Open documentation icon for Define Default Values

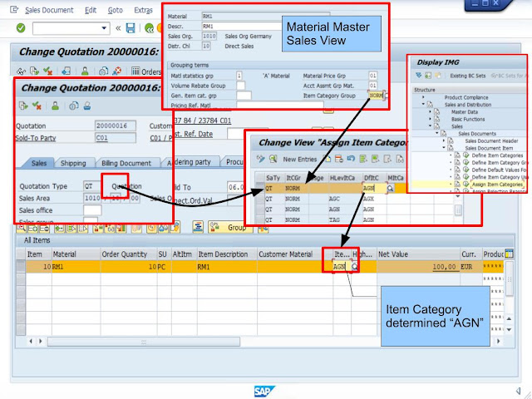pyautogui.click(x=457, y=170)
